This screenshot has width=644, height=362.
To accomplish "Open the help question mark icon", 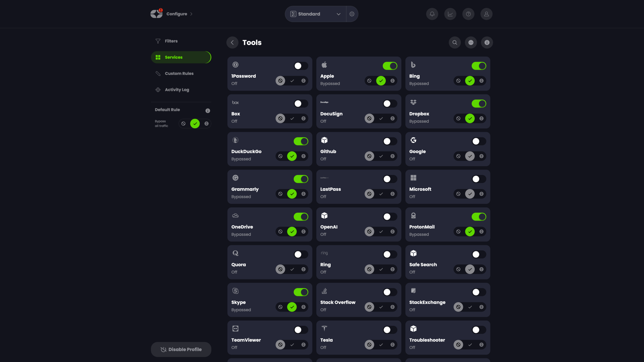I will coord(468,14).
